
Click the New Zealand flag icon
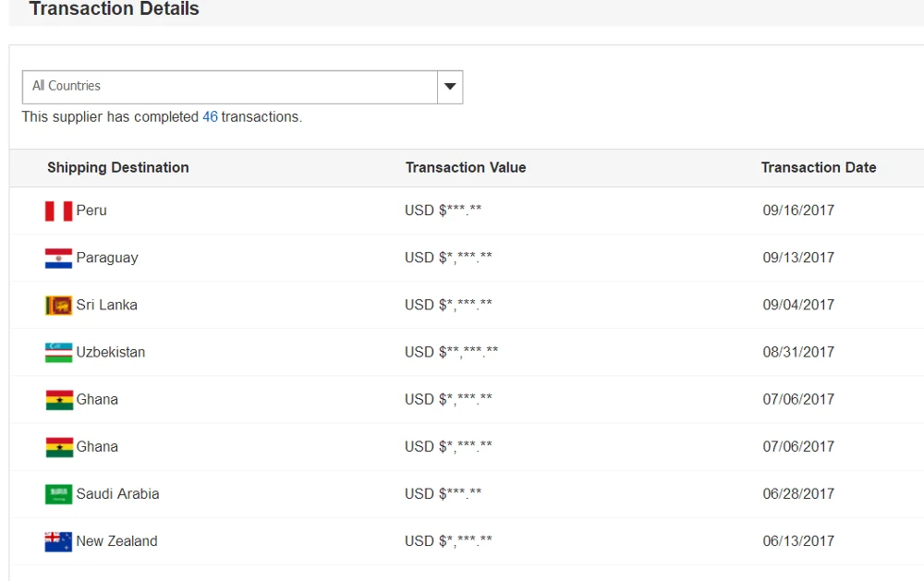click(x=57, y=540)
